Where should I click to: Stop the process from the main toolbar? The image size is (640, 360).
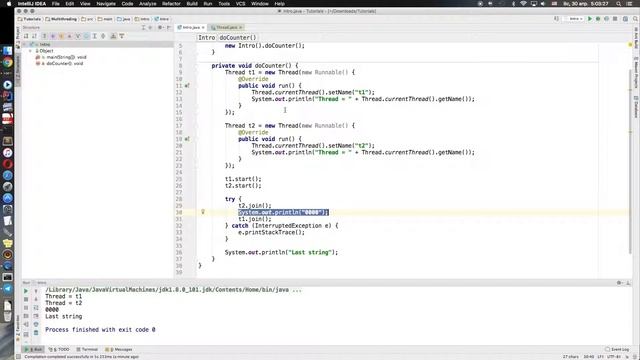click(615, 19)
